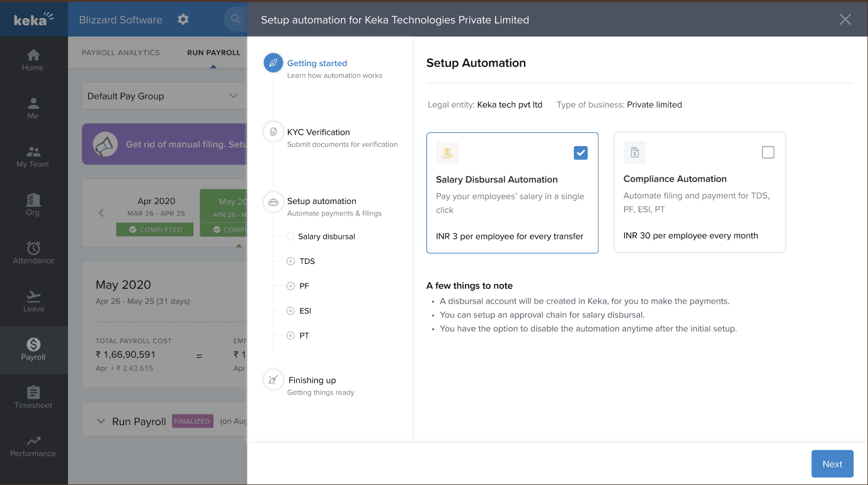Collapse the Run Payroll section chevron
This screenshot has height=485, width=868.
[101, 421]
